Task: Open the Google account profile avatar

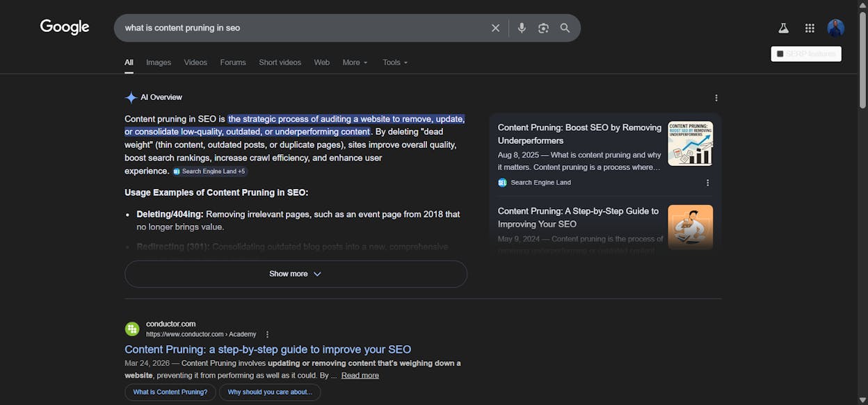Action: (x=835, y=28)
